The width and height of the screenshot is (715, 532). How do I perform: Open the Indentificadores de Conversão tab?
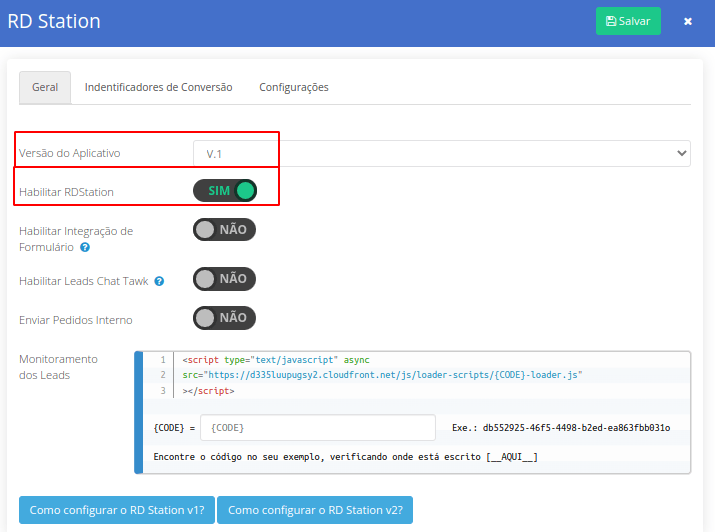pyautogui.click(x=158, y=87)
